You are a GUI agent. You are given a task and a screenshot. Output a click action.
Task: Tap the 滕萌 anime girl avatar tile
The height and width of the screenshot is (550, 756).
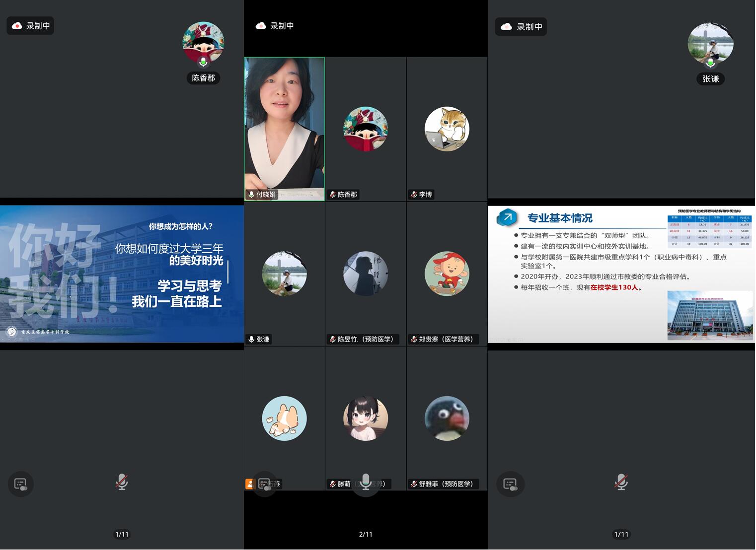(x=366, y=418)
